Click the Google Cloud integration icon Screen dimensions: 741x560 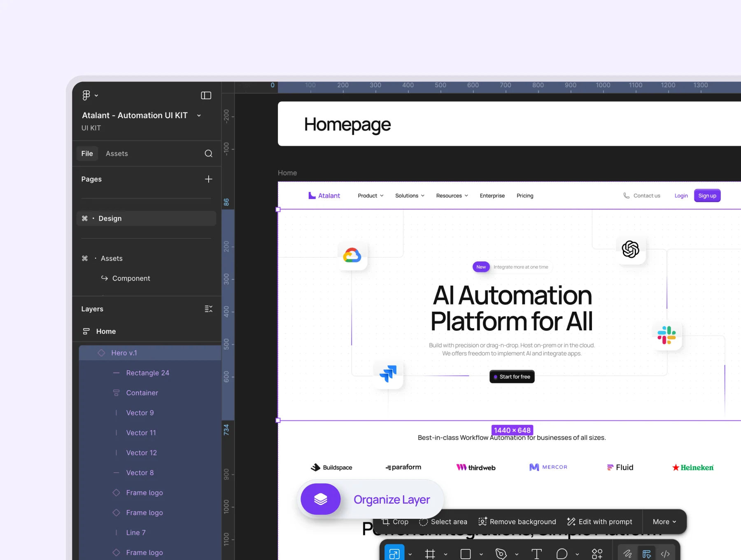point(352,255)
